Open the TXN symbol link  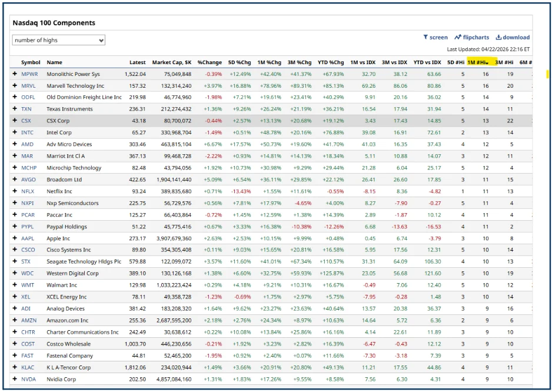pos(26,109)
